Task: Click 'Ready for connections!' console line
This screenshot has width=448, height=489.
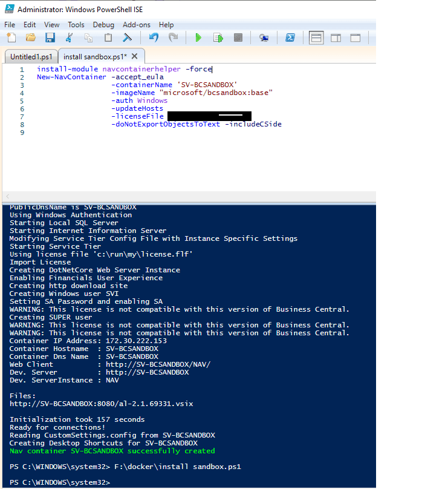Action: [x=57, y=427]
